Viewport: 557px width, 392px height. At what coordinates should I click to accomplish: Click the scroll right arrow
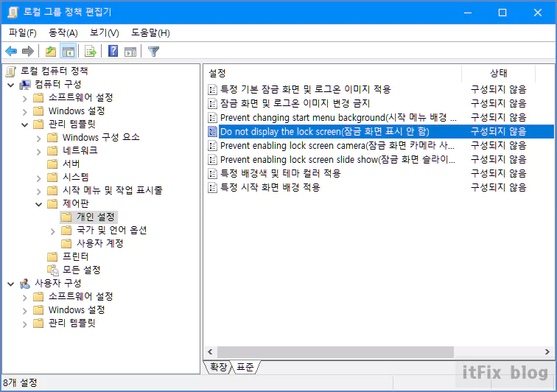547,351
